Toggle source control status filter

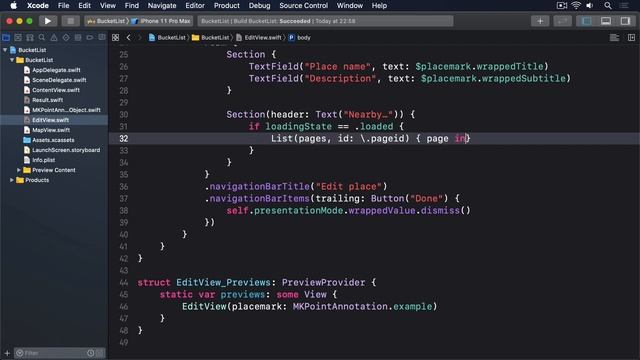pos(100,353)
